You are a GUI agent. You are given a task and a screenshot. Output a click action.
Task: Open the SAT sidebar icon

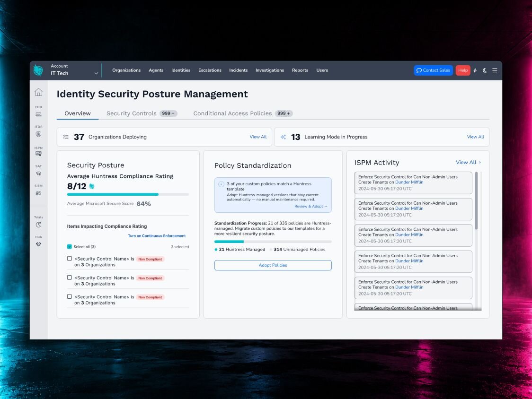click(x=38, y=173)
